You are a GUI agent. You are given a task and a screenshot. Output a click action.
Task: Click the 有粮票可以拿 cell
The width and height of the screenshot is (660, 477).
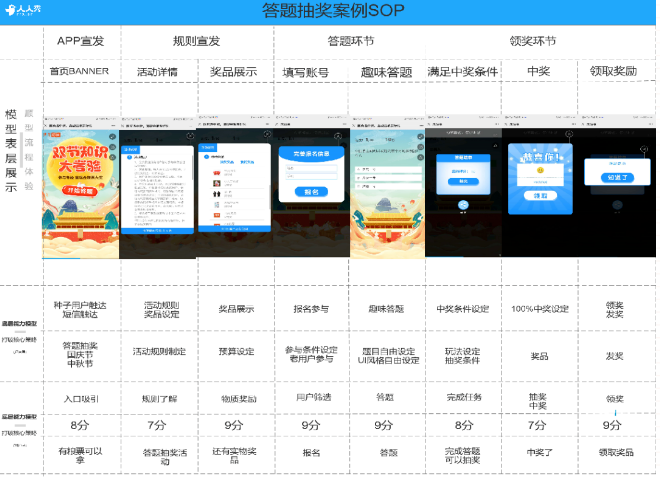click(x=80, y=456)
